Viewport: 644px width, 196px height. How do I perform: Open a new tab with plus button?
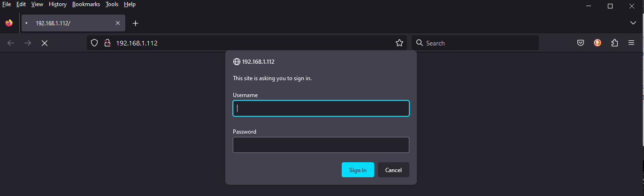coord(136,23)
